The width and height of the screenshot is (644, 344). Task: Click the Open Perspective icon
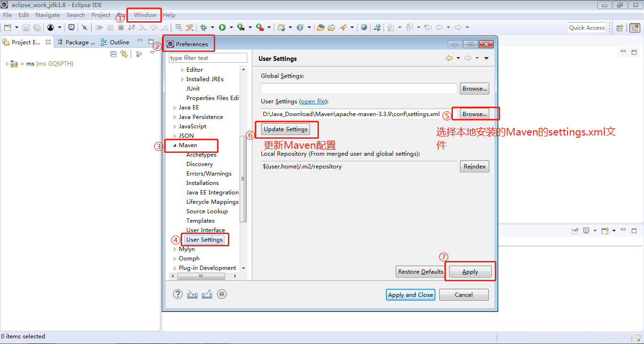pyautogui.click(x=620, y=27)
